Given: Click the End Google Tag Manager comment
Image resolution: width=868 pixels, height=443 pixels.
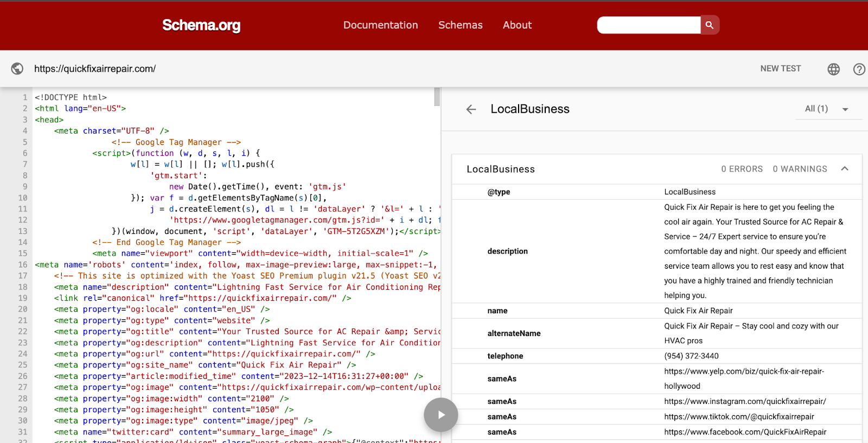Looking at the screenshot, I should (167, 242).
